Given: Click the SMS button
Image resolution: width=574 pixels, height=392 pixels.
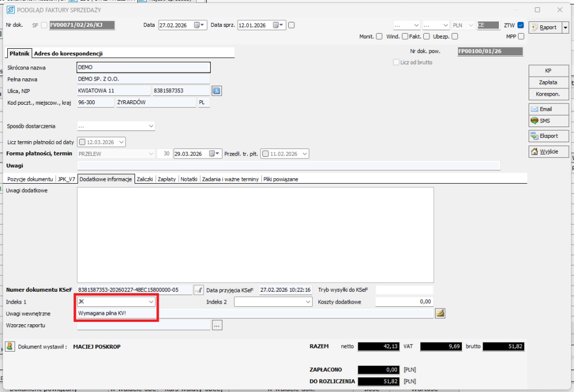Looking at the screenshot, I should [x=548, y=121].
